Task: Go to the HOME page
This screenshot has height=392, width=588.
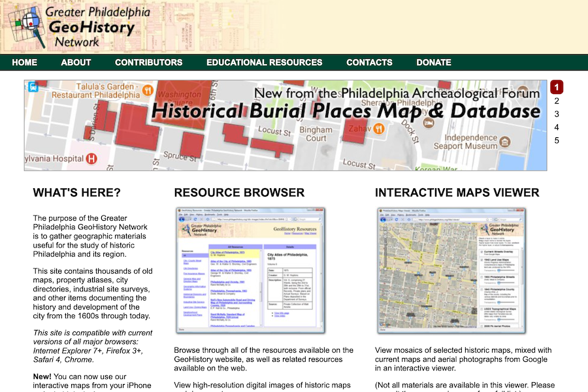Action: tap(25, 63)
